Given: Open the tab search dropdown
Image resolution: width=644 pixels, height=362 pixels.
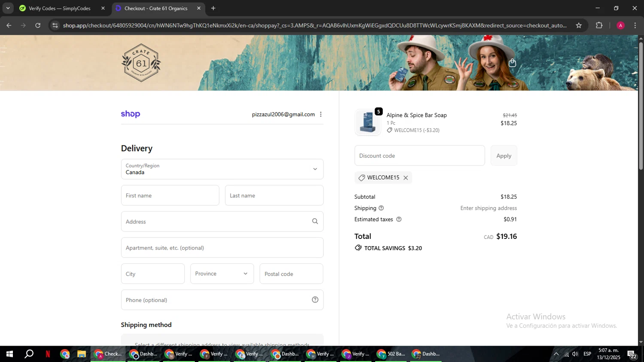Looking at the screenshot, I should point(8,8).
